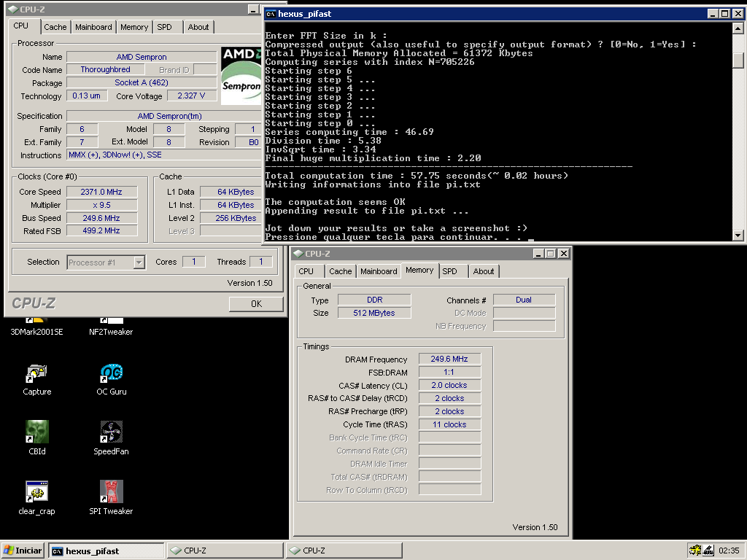
Task: Open Cache tab in memory window
Action: (x=340, y=271)
